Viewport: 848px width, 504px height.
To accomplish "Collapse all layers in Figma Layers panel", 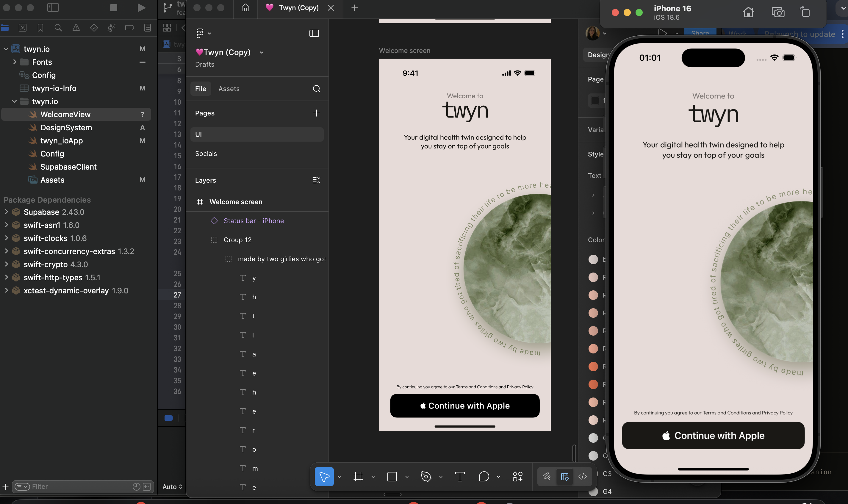I will pyautogui.click(x=317, y=180).
